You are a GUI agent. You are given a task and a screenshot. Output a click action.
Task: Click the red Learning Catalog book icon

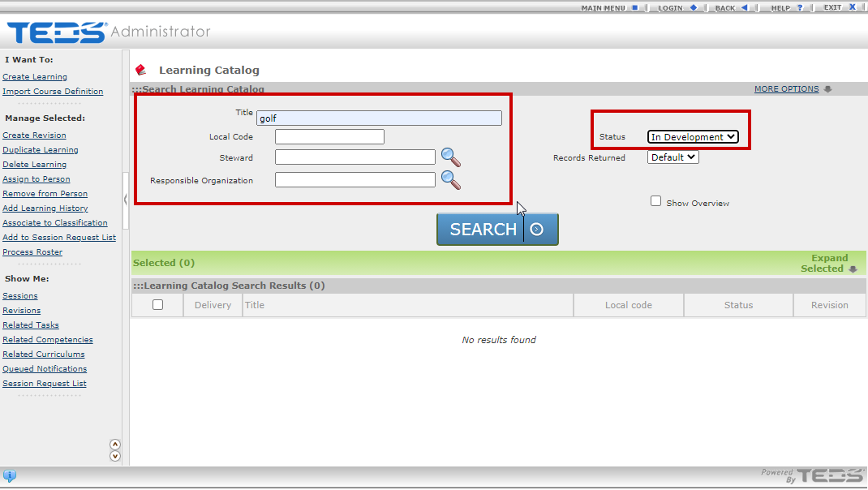tap(140, 70)
